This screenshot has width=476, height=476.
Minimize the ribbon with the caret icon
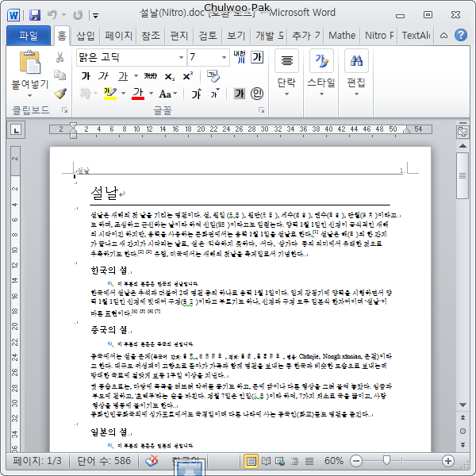443,36
